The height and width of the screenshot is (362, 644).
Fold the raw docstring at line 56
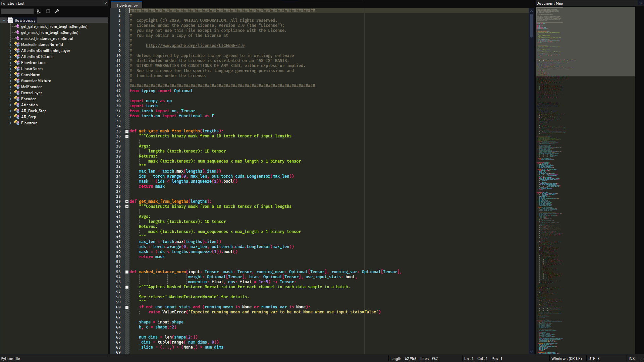(x=127, y=287)
